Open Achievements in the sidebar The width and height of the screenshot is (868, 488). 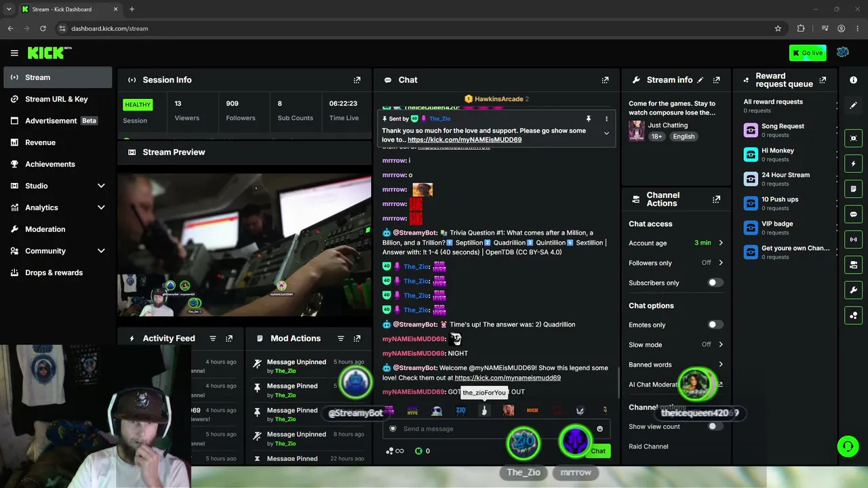(58, 164)
